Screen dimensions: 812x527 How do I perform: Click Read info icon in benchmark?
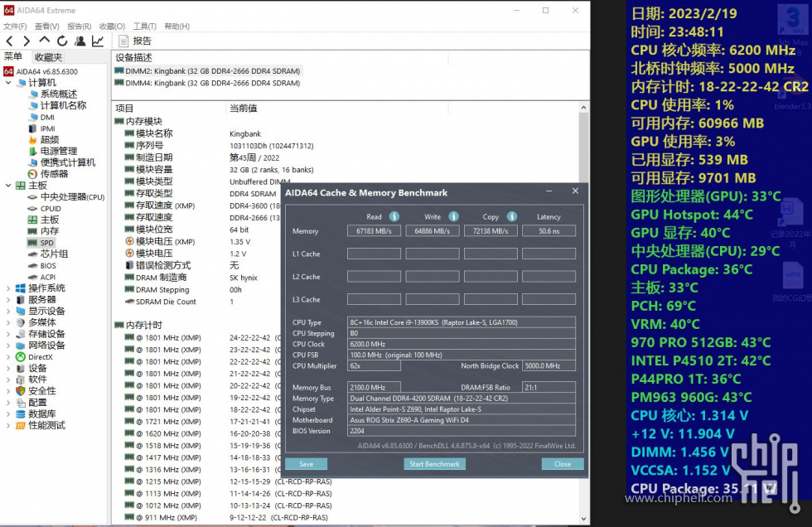(x=394, y=216)
